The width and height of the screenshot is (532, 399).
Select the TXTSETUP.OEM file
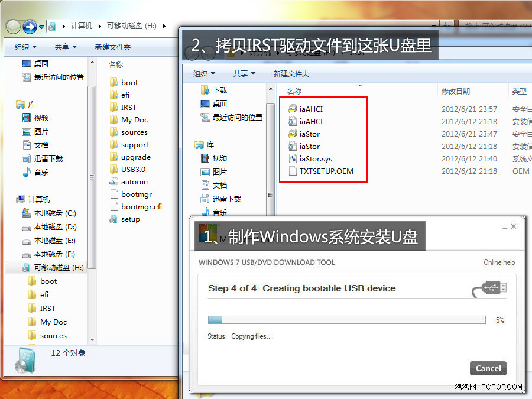pyautogui.click(x=326, y=171)
